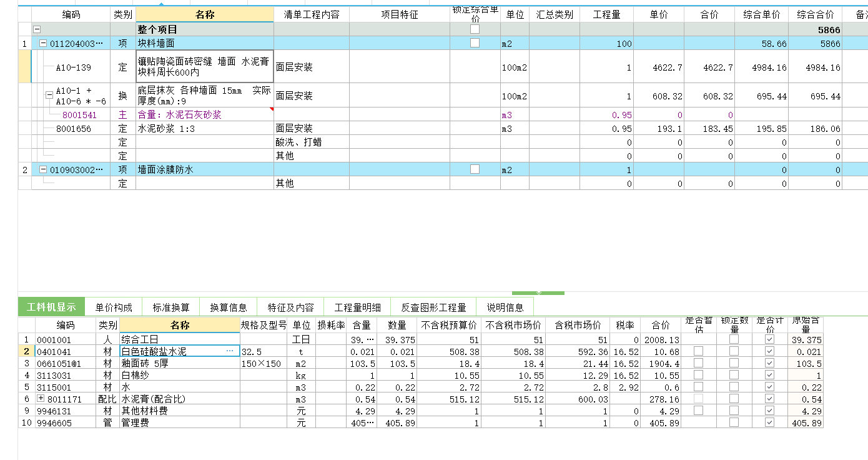868x460 pixels.
Task: Toggle 锁定综合单价 for 墙面涂膜防水 row
Action: click(475, 169)
